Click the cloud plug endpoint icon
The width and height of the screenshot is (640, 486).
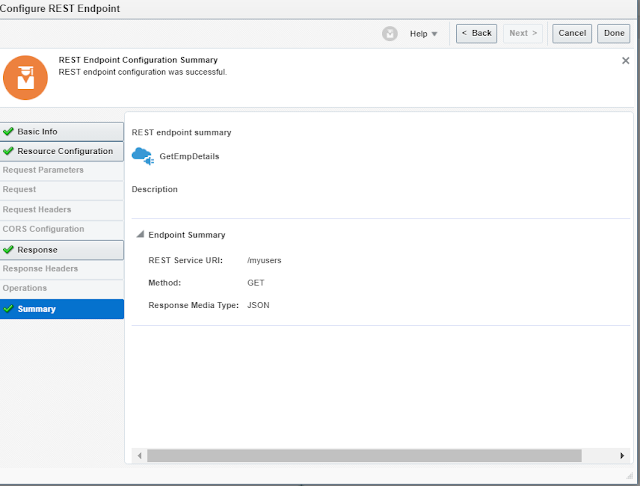143,156
